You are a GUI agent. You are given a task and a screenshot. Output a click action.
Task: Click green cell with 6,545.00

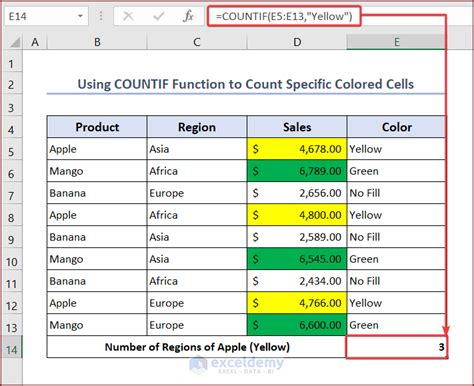pyautogui.click(x=297, y=259)
